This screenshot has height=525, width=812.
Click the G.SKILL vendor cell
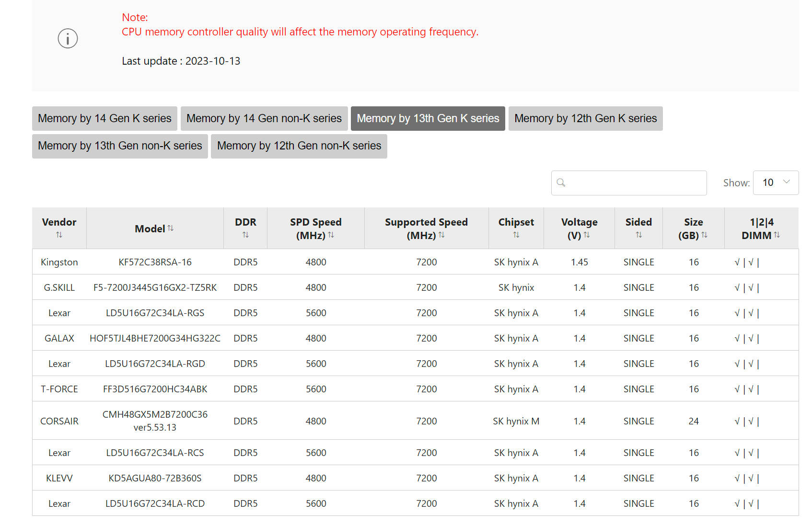coord(59,287)
